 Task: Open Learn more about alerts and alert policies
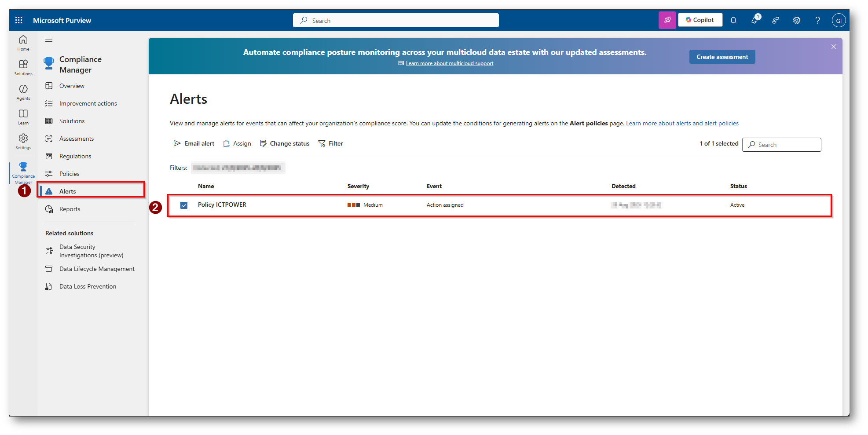pyautogui.click(x=682, y=123)
